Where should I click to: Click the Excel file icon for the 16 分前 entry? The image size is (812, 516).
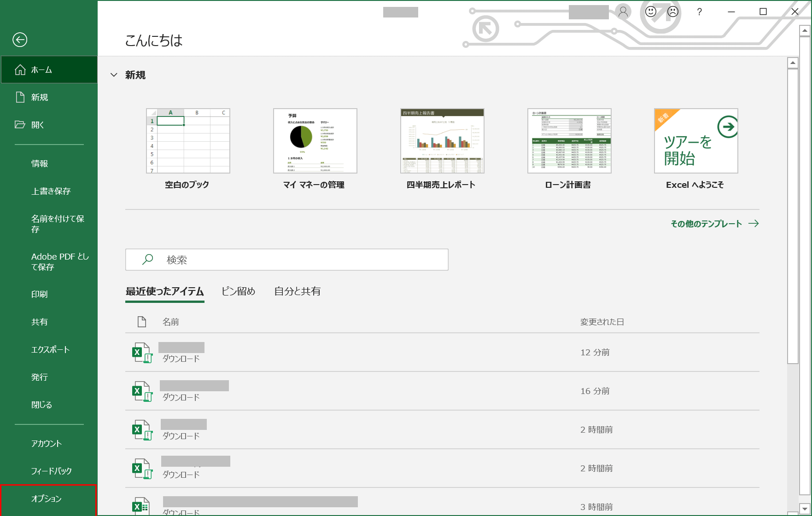[142, 391]
